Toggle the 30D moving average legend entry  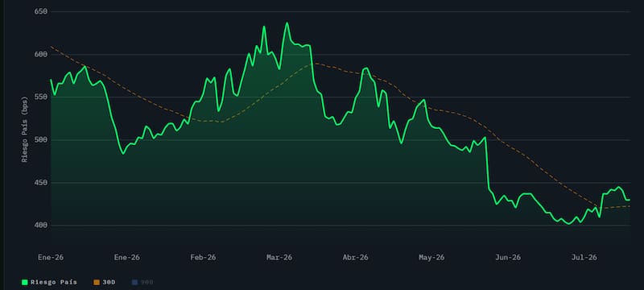click(105, 282)
